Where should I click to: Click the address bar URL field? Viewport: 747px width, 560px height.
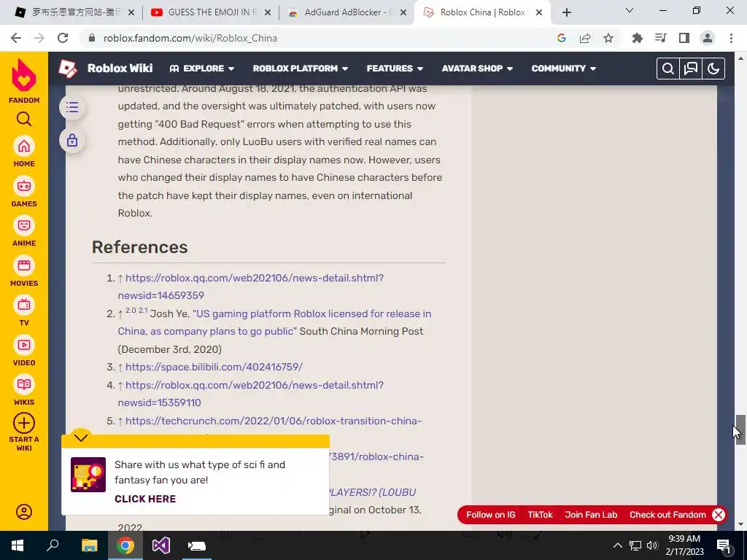(x=318, y=38)
